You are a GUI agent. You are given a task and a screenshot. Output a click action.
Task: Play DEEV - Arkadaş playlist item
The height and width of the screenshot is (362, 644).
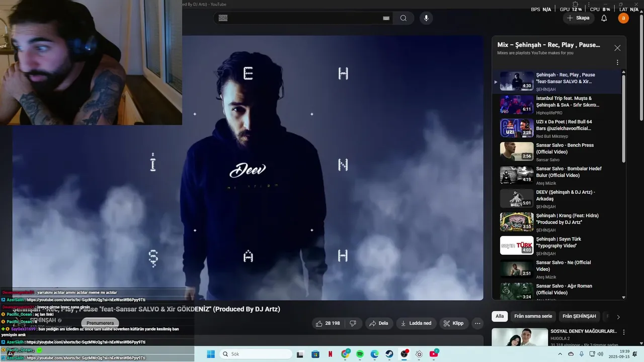pos(556,199)
